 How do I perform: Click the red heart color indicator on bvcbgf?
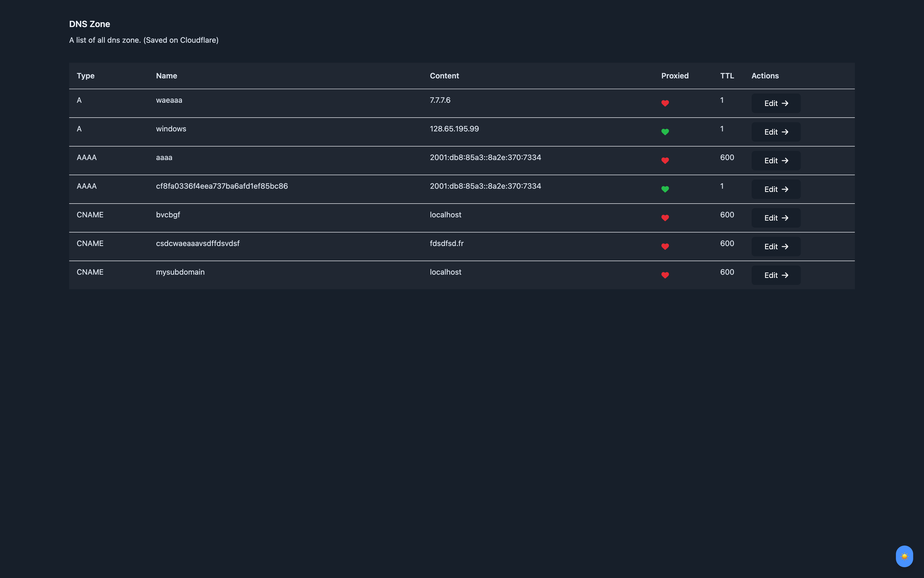pyautogui.click(x=665, y=218)
